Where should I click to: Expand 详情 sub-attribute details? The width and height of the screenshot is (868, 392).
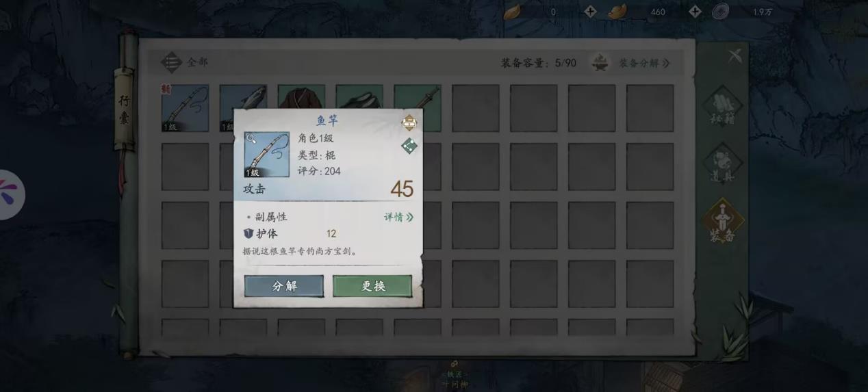pyautogui.click(x=398, y=217)
